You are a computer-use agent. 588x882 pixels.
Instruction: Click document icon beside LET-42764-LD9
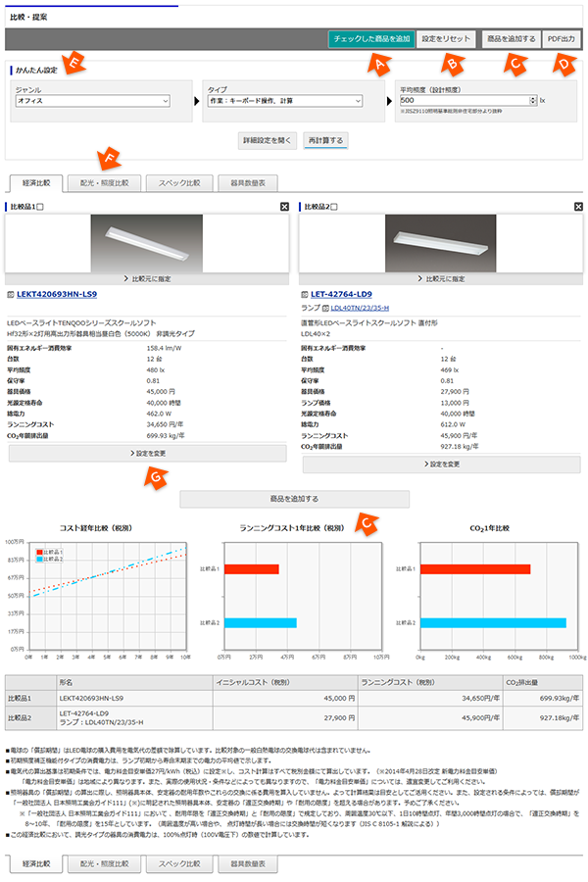[304, 294]
